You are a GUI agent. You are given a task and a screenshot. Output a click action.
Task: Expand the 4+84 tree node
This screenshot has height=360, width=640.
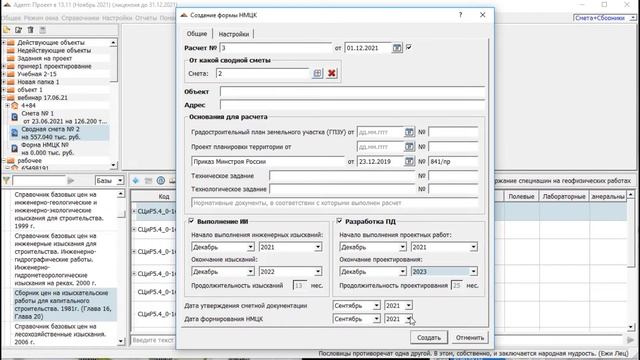(7, 105)
